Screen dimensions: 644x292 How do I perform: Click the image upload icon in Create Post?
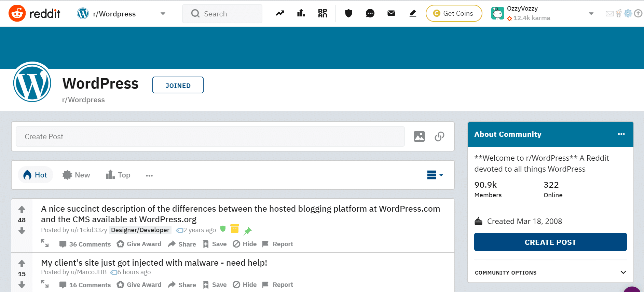[x=419, y=136]
